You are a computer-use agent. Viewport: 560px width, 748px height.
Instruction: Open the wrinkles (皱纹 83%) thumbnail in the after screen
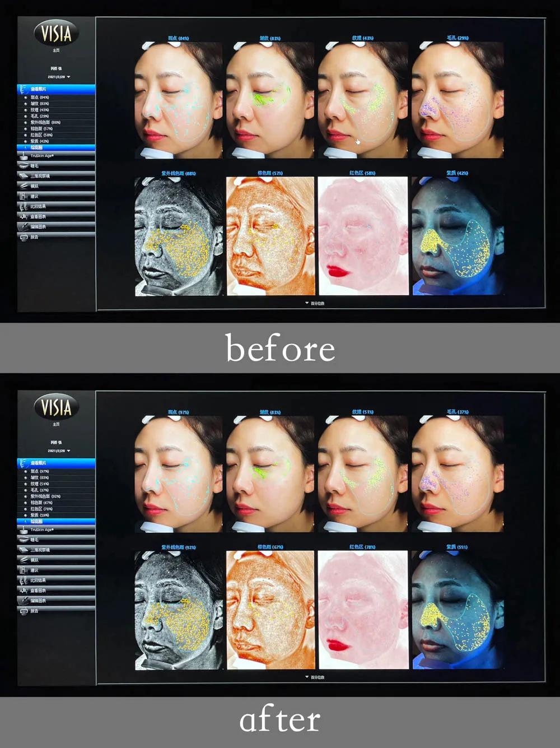(270, 473)
